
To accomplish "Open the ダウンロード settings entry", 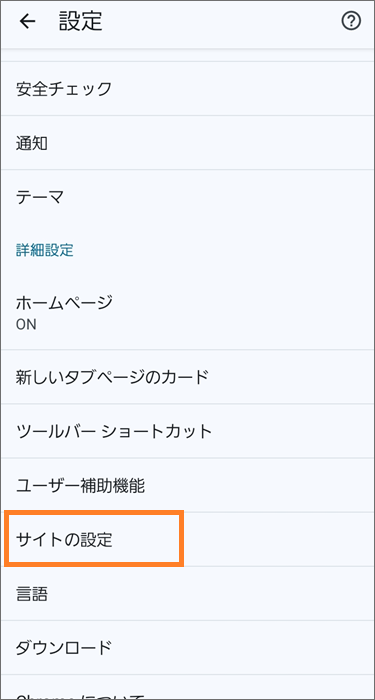I will (188, 648).
